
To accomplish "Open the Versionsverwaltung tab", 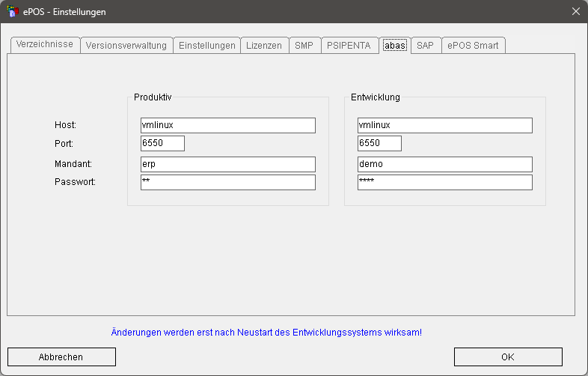I will pos(126,46).
